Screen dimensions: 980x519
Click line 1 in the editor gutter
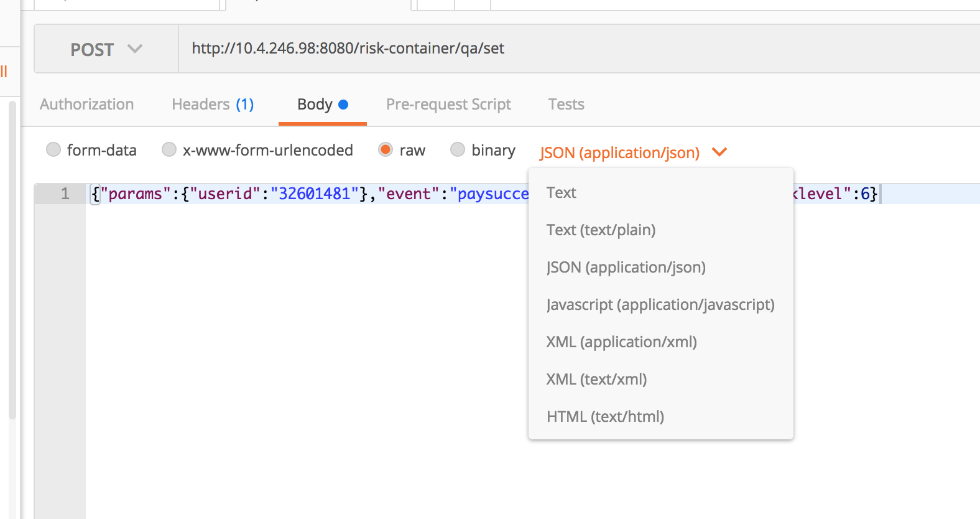(65, 194)
